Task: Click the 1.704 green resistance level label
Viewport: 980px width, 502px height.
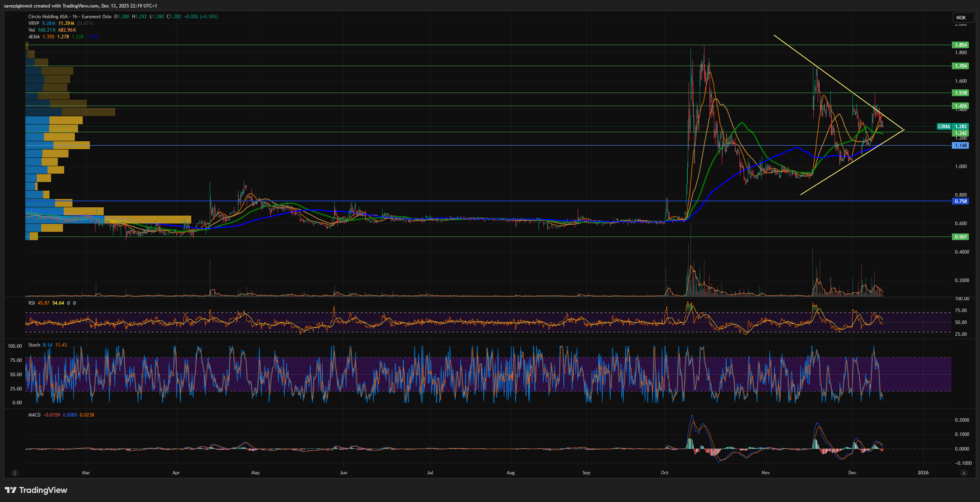Action: pyautogui.click(x=961, y=66)
